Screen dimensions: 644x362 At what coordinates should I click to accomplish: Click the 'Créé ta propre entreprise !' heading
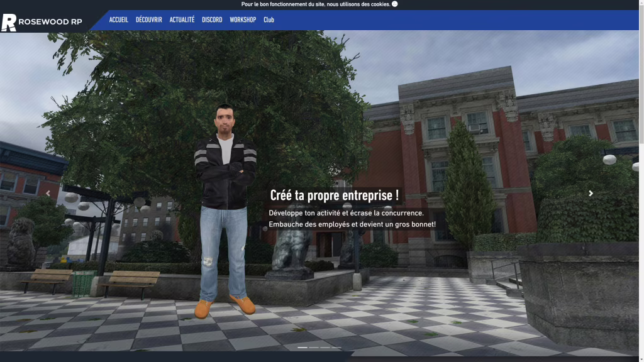point(335,195)
